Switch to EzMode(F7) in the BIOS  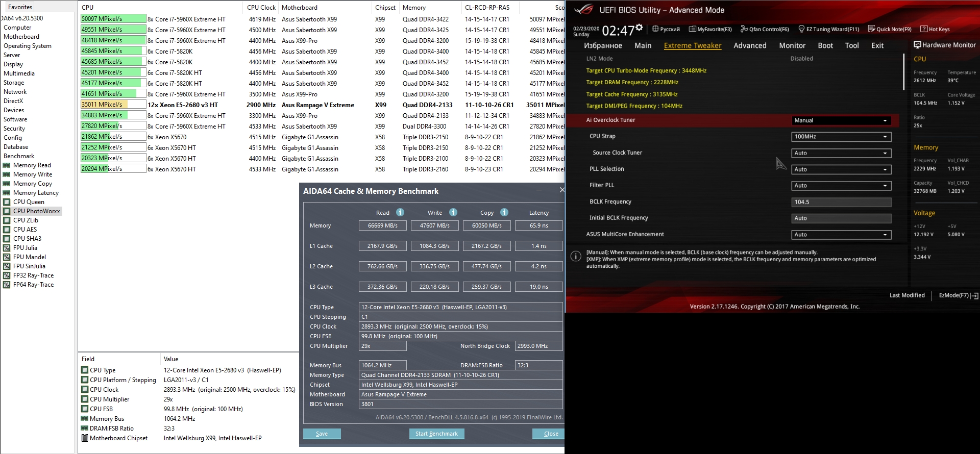pos(959,295)
